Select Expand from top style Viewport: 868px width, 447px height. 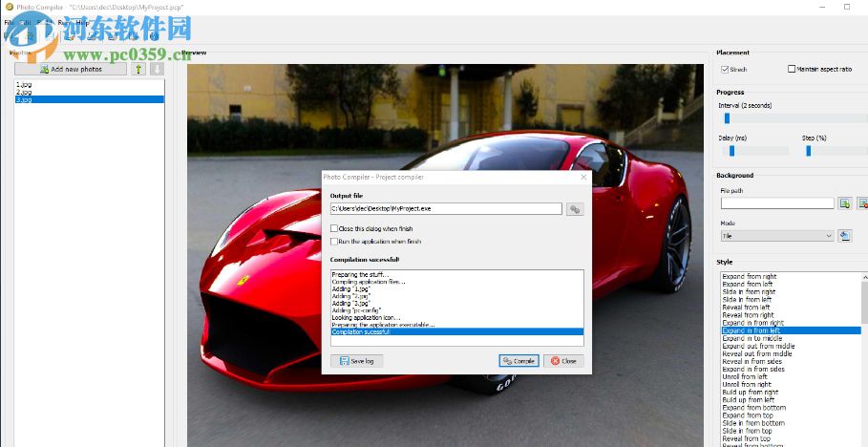coord(748,415)
